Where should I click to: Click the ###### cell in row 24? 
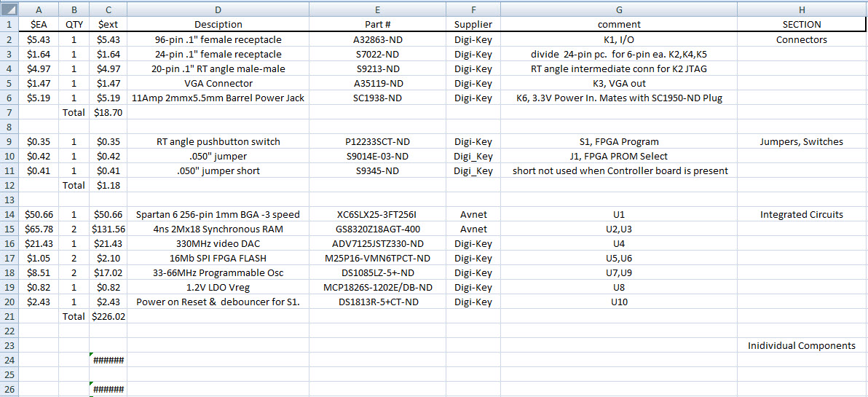(x=108, y=360)
